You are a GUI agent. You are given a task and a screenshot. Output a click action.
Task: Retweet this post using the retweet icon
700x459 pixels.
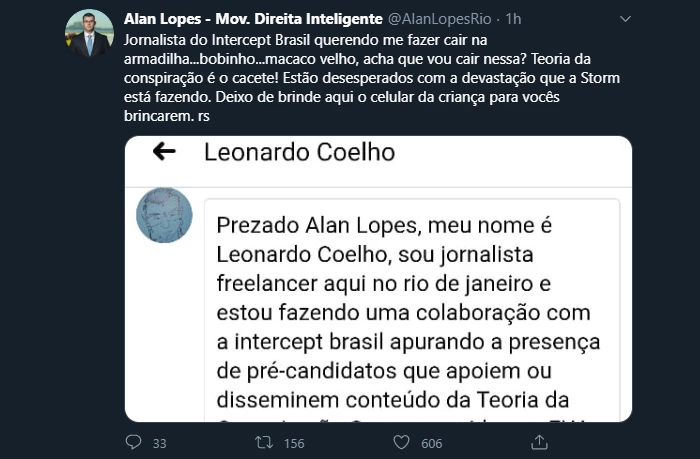pos(266,442)
